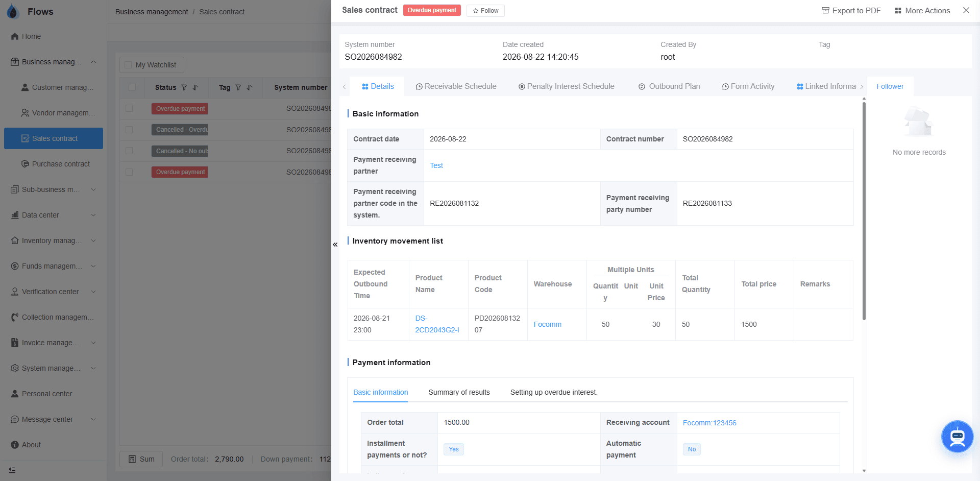This screenshot has height=481, width=980.
Task: Open the Focomm:123456 account link
Action: click(x=709, y=423)
